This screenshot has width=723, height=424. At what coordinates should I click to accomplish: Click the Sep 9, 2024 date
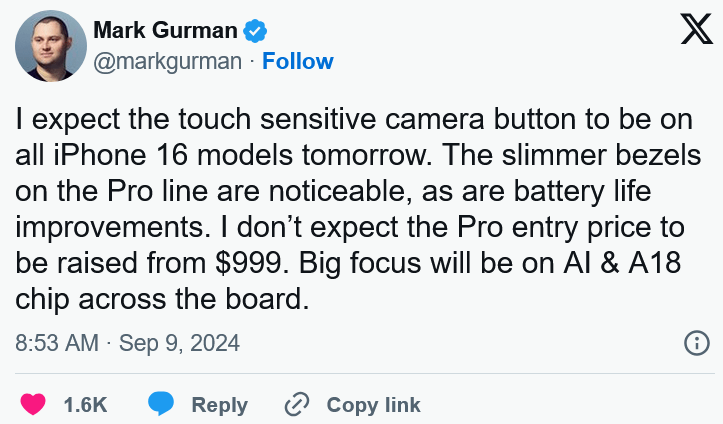(x=180, y=343)
